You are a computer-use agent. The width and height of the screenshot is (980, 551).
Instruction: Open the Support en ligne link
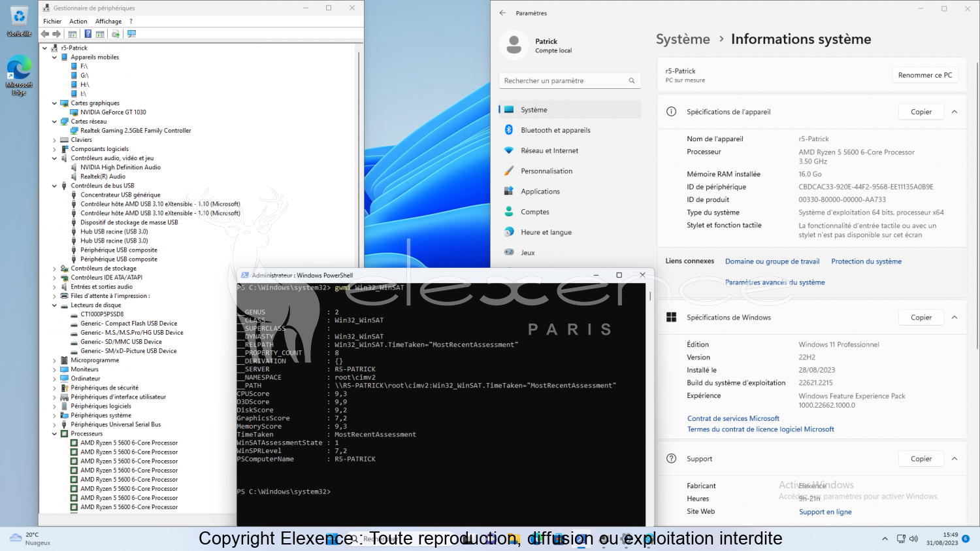click(x=825, y=512)
